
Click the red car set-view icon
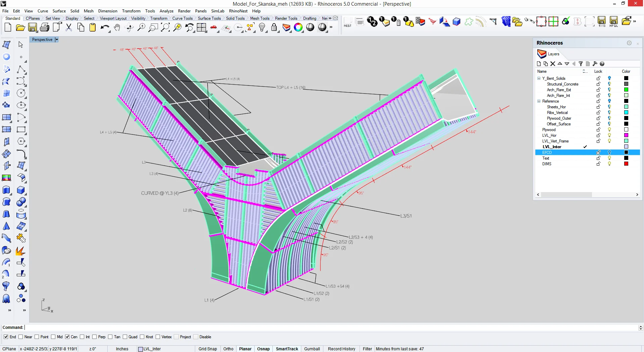214,27
